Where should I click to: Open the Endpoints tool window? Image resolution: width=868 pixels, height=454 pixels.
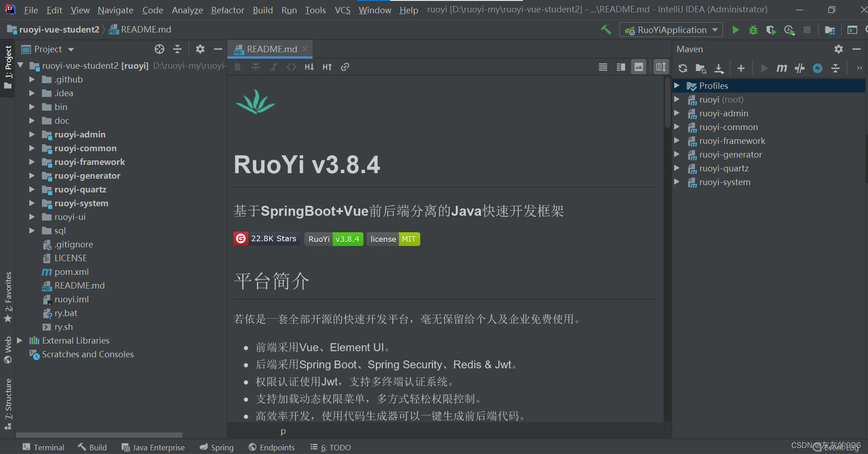272,448
